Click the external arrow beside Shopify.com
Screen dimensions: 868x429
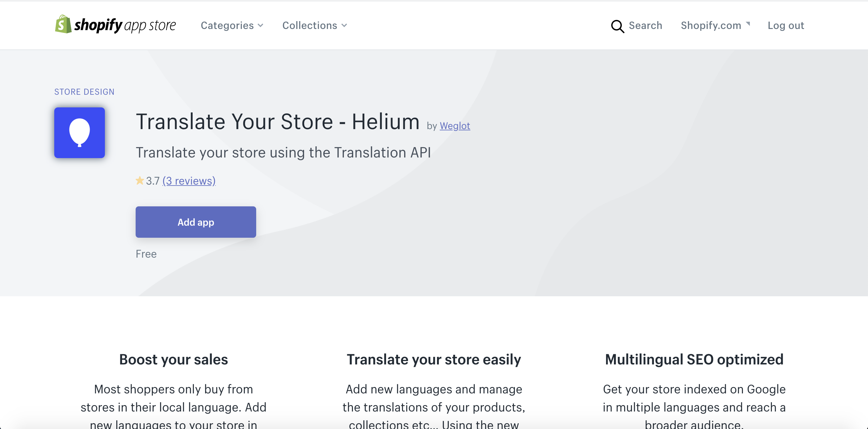click(x=748, y=23)
